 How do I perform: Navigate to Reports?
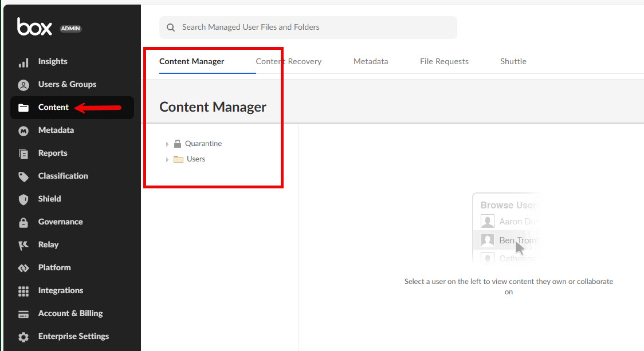tap(53, 153)
